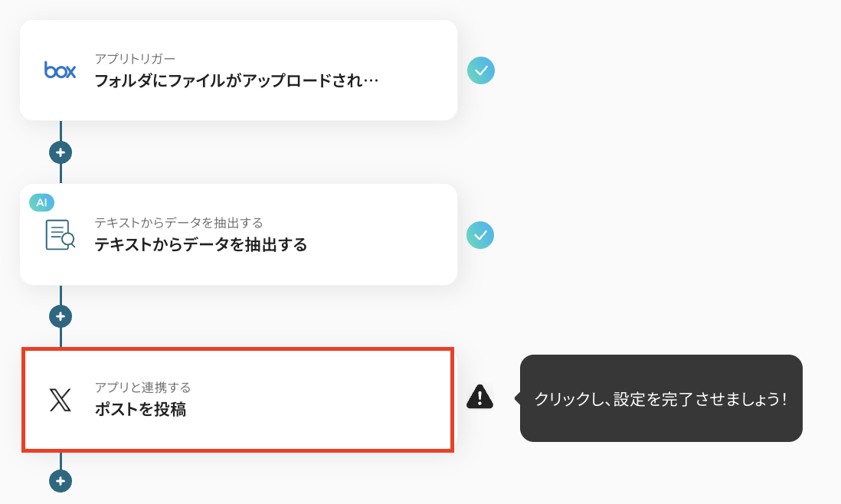Click the X logo icon
The height and width of the screenshot is (504, 841).
(x=60, y=400)
